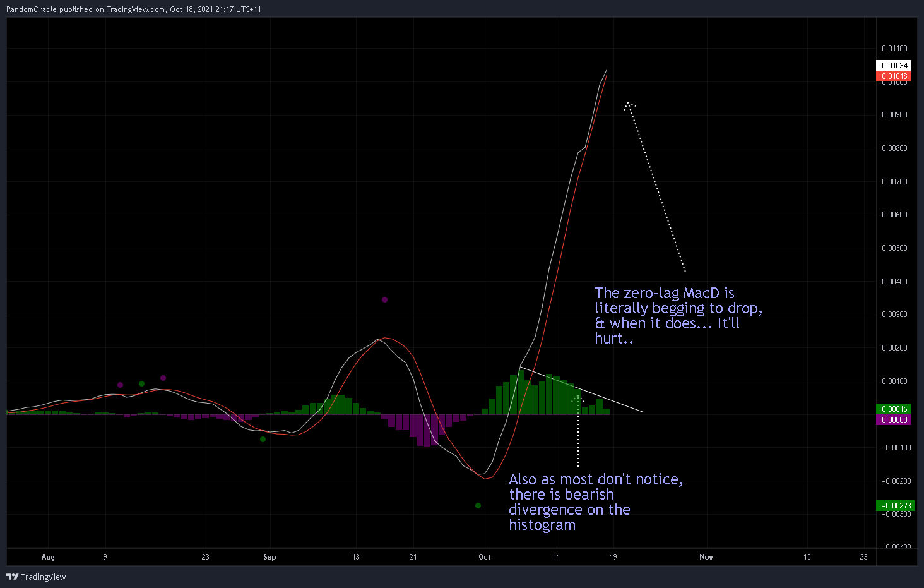Screen dimensions: 924x588
Task: Click the white 0.01034 price label
Action: [894, 66]
